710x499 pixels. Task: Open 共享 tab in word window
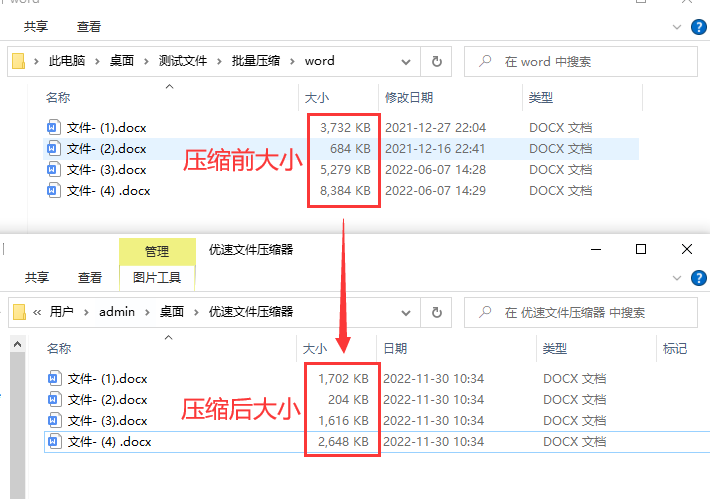coord(36,27)
